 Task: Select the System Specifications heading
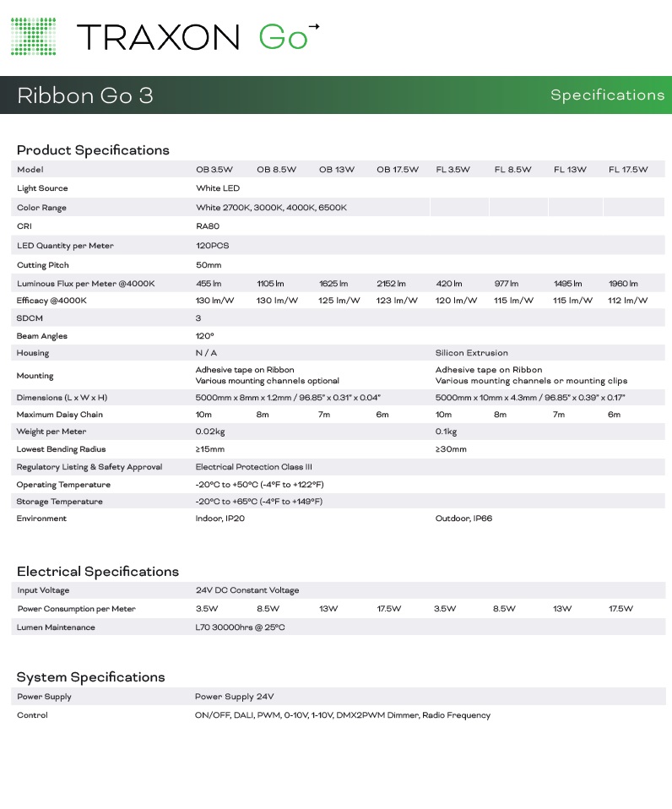point(91,677)
